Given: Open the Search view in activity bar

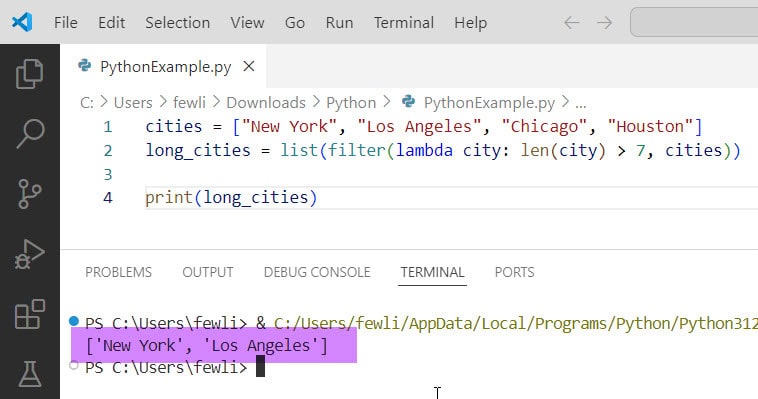Looking at the screenshot, I should tap(30, 133).
